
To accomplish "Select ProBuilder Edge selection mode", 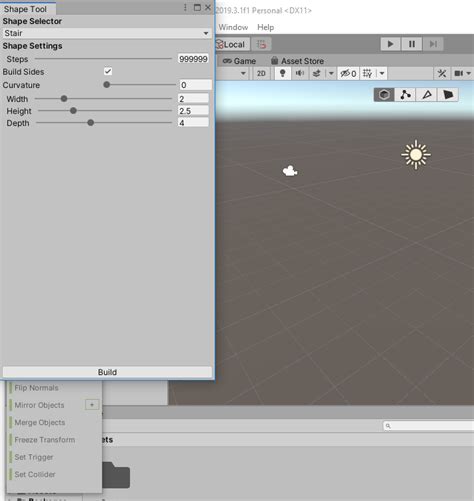I will point(427,95).
